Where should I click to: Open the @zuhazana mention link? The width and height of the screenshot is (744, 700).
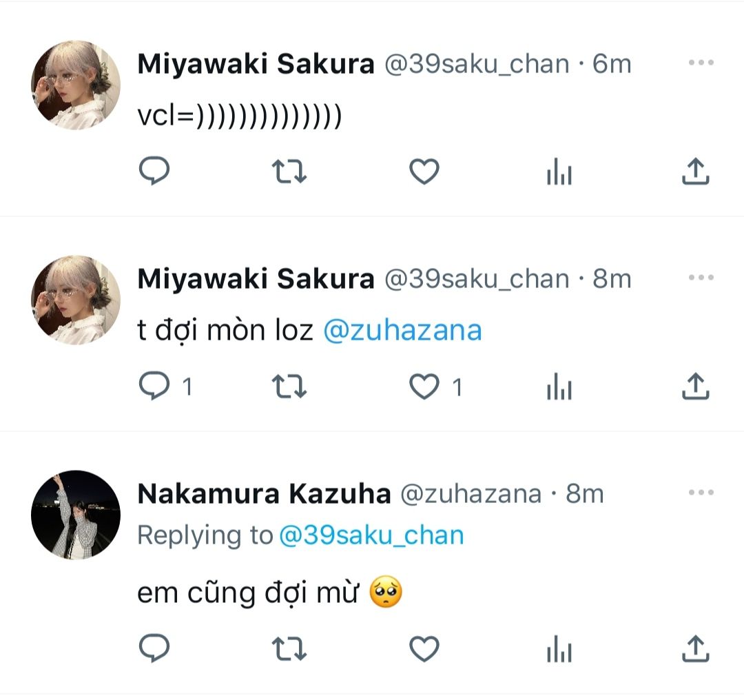click(402, 331)
